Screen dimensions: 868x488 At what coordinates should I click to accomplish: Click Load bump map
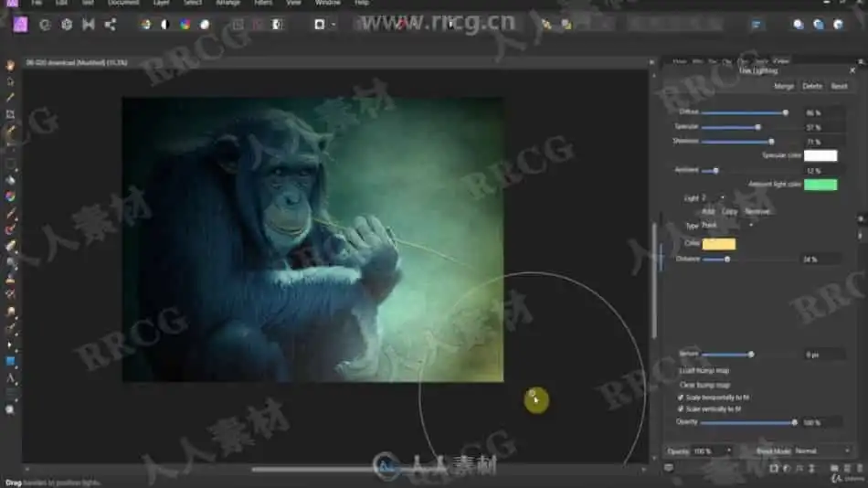(x=704, y=371)
